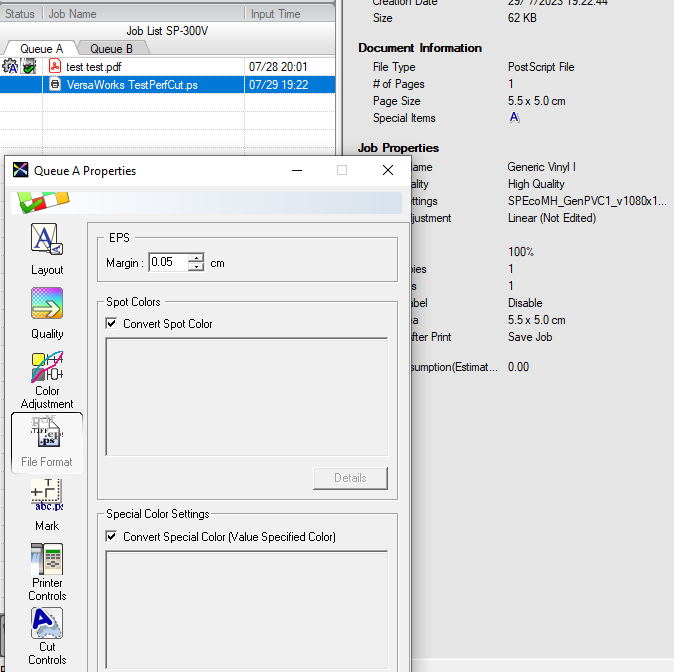674x672 pixels.
Task: Sort by the Job Name column header
Action: pyautogui.click(x=144, y=14)
